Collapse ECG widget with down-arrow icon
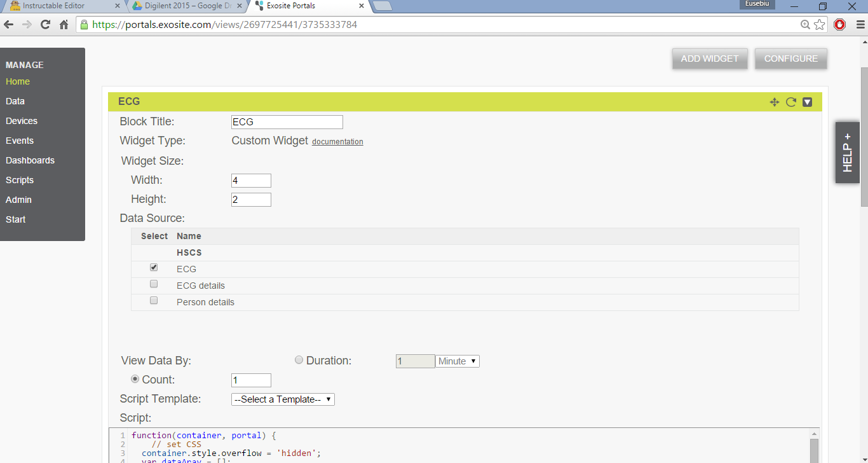 coord(808,102)
